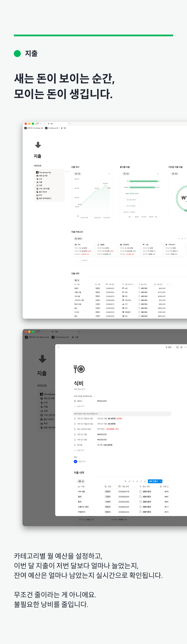187x644 pixels.
Task: Select the 차트 tab under 이번달 지출 비율
Action: tap(175, 174)
